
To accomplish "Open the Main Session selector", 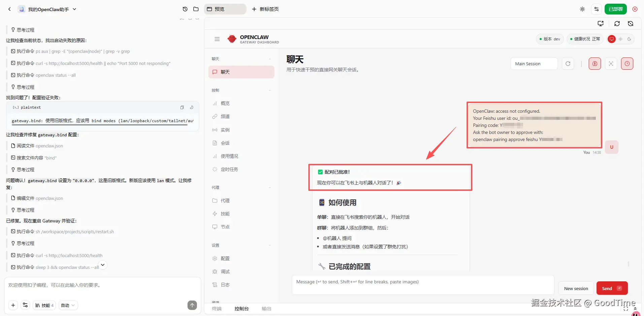I will pyautogui.click(x=534, y=64).
